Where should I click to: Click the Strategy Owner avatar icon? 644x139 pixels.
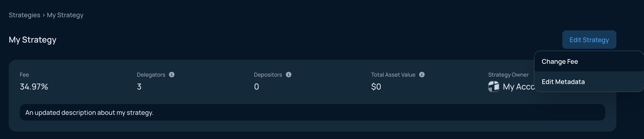coord(493,87)
